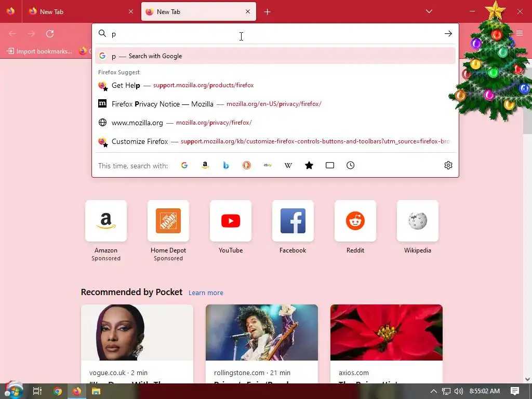Screen dimensions: 532x399
Task: Open the axios.com poinsettia story
Action: pos(387,344)
